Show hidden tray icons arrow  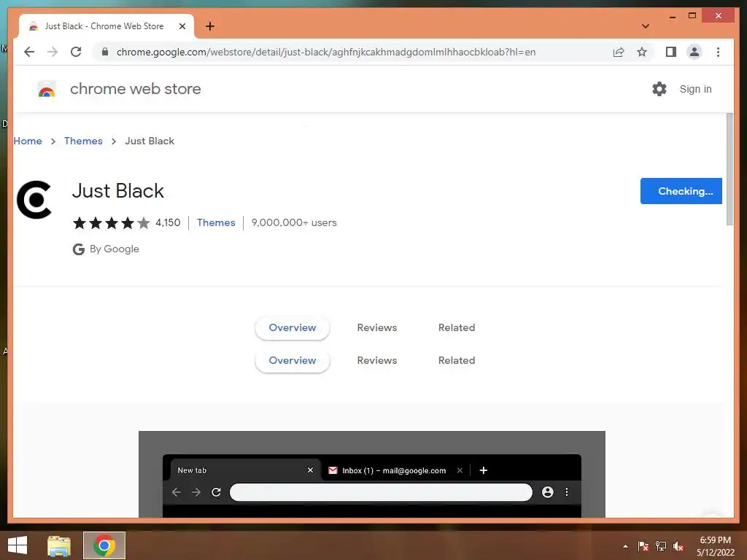pyautogui.click(x=625, y=546)
